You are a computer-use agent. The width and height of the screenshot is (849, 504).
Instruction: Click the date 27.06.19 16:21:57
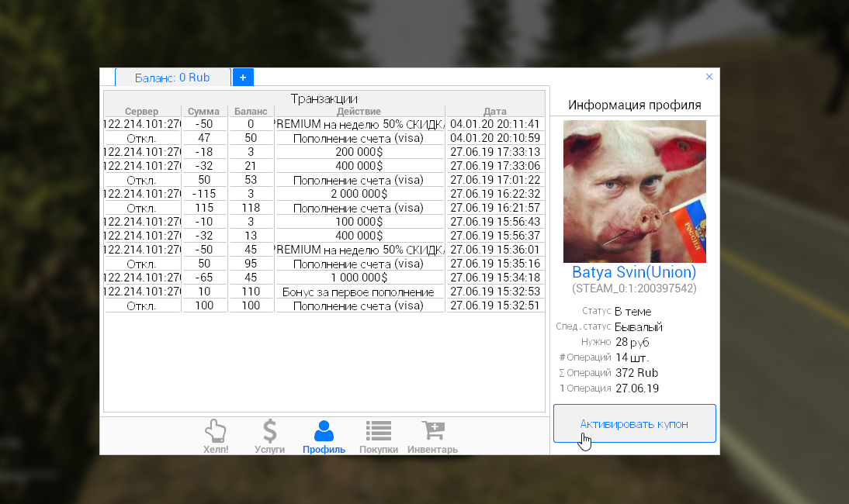[x=495, y=208]
